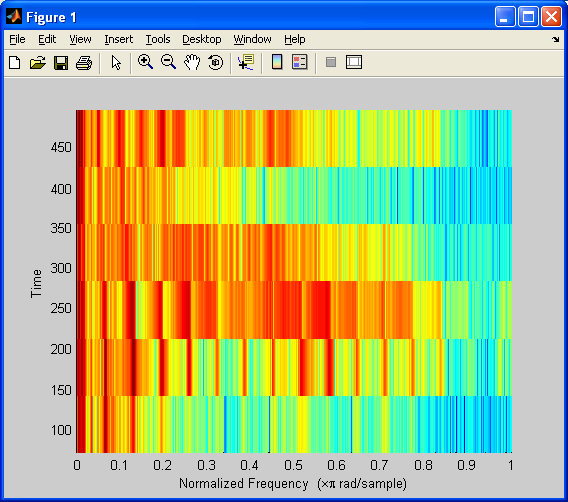Image resolution: width=568 pixels, height=502 pixels.
Task: Open the Insert menu
Action: click(x=119, y=39)
